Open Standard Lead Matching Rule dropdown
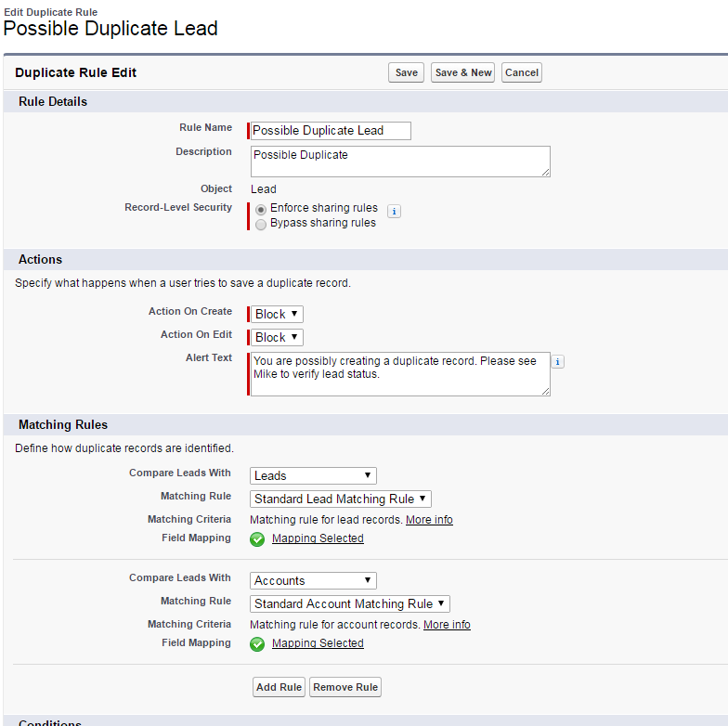Screen dimensions: 728x726 (341, 499)
